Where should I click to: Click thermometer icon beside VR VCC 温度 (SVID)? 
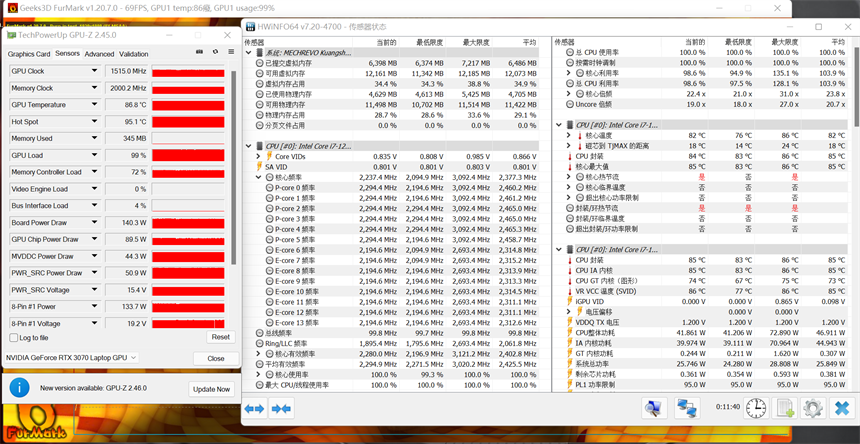(570, 291)
